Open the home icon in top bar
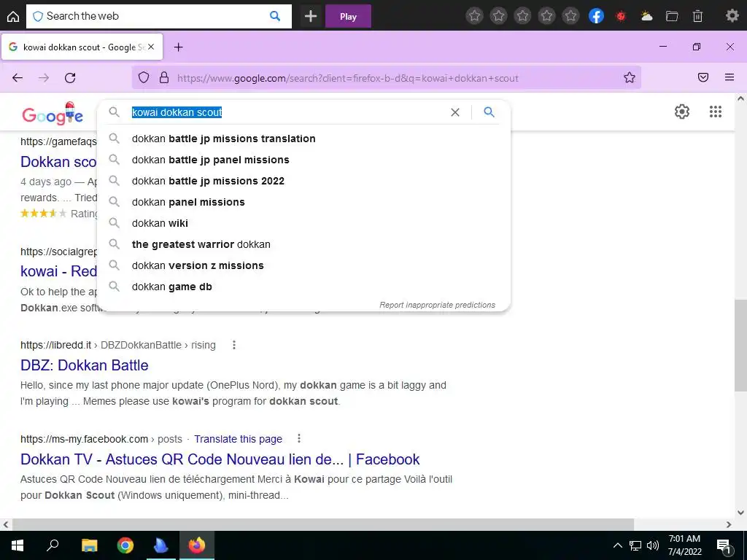The width and height of the screenshot is (747, 560). point(13,16)
